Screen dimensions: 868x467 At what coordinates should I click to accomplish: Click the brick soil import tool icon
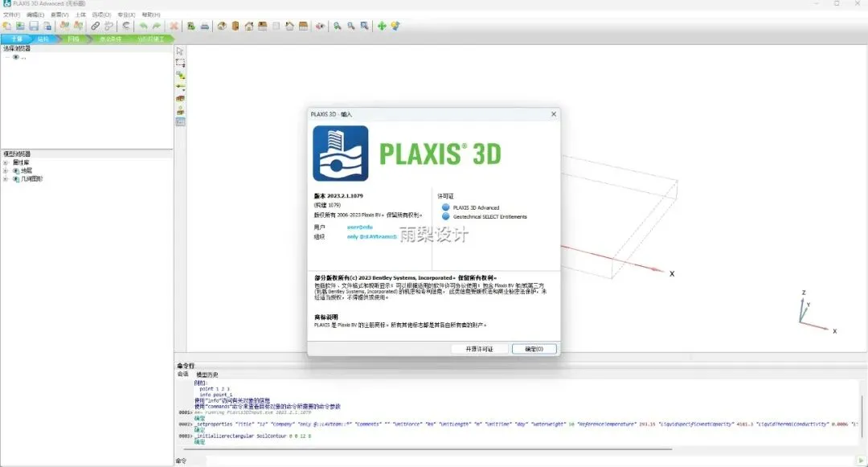pos(180,99)
